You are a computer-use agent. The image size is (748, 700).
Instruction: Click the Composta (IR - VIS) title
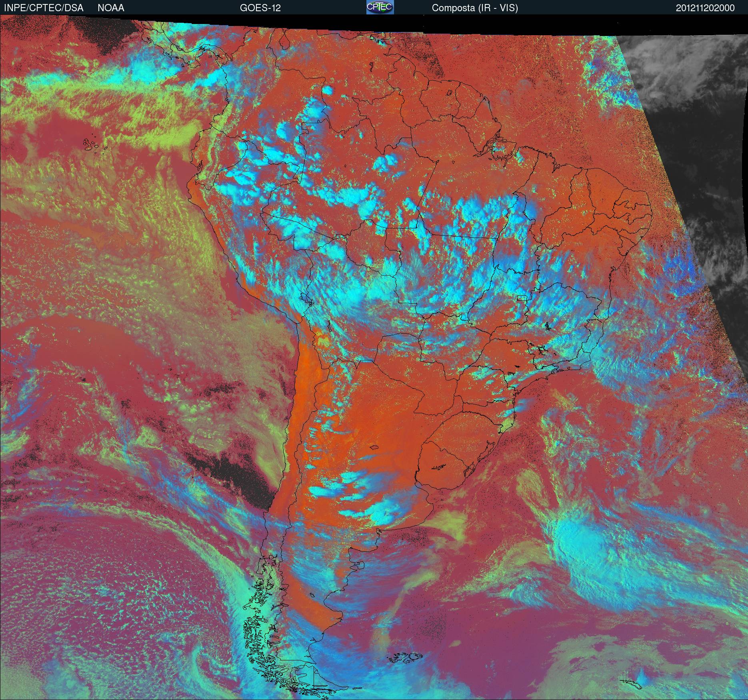475,8
